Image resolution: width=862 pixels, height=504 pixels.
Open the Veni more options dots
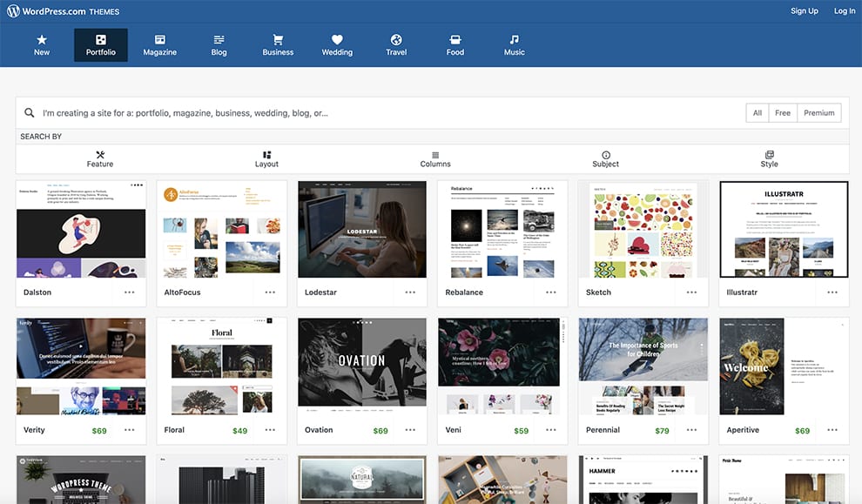click(x=551, y=430)
